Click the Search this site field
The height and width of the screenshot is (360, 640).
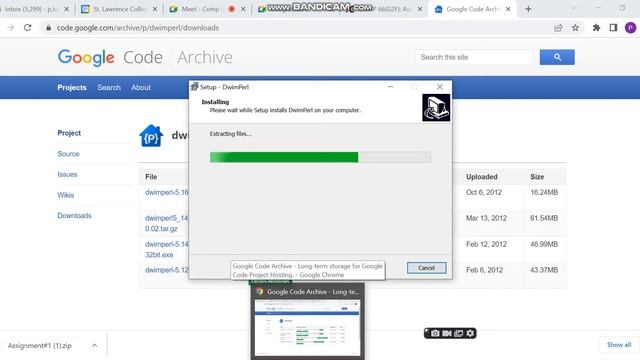pos(474,57)
